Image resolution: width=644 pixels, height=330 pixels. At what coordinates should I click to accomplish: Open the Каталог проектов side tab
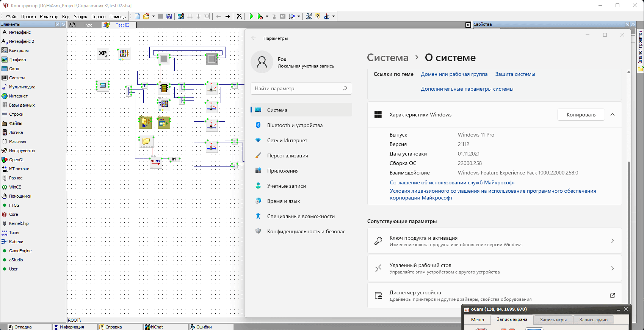pyautogui.click(x=641, y=51)
